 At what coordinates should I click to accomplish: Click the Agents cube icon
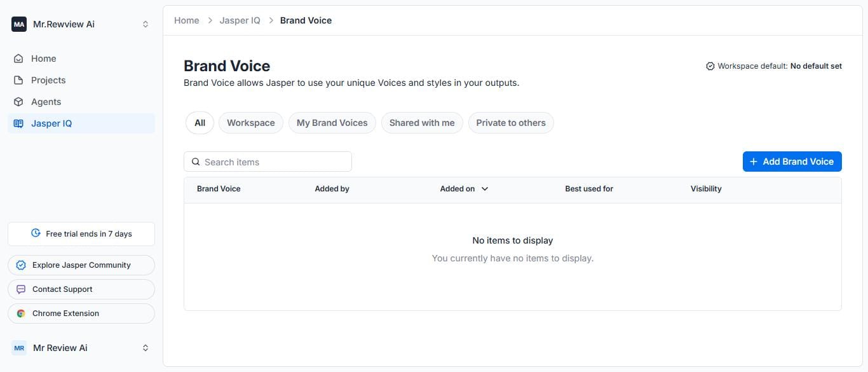point(18,102)
